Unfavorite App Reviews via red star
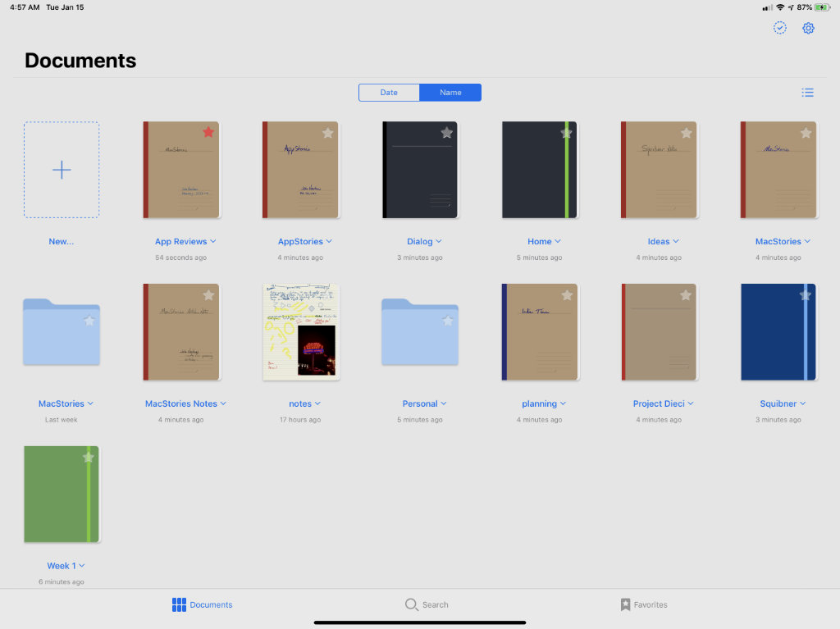 pos(208,132)
